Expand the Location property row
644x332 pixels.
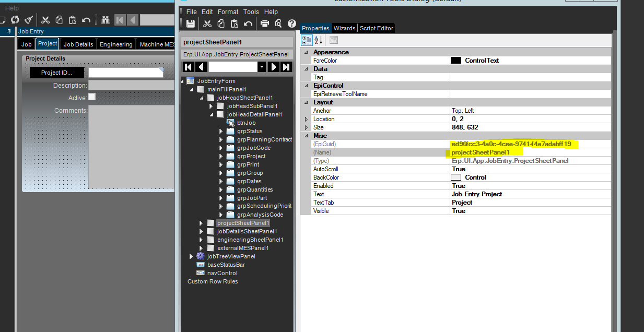tap(306, 119)
